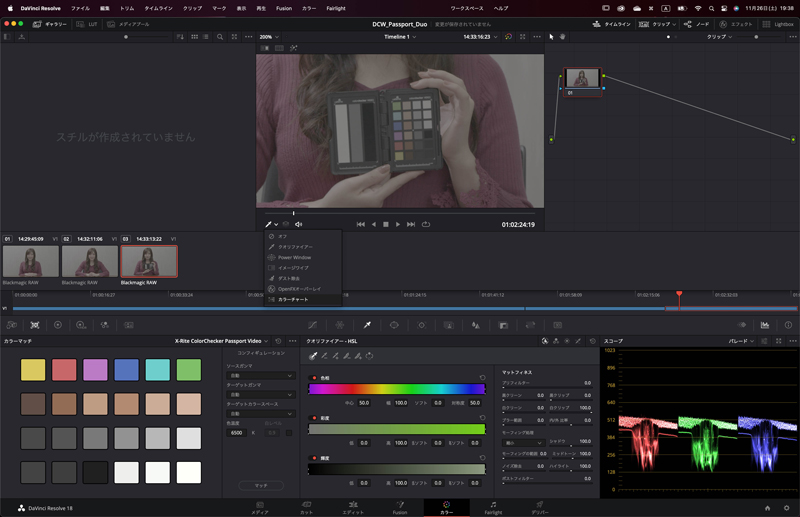Disable the 輝度 luminance qualifier switch
Screen dimensions: 800x517
313,457
